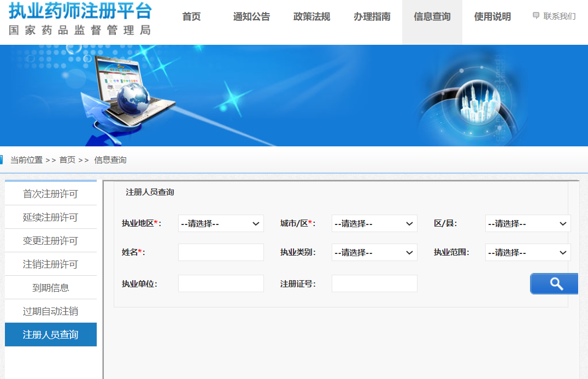Open 延续注册许可 in the left sidebar
The image size is (588, 379).
(x=50, y=217)
